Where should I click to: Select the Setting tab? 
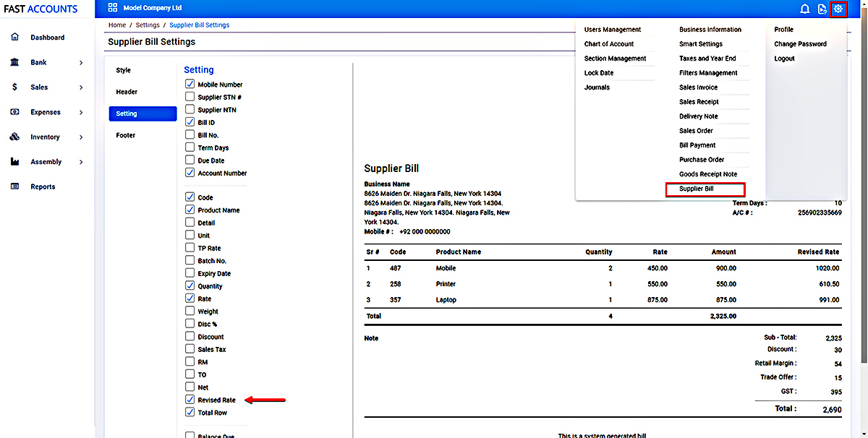tap(142, 113)
